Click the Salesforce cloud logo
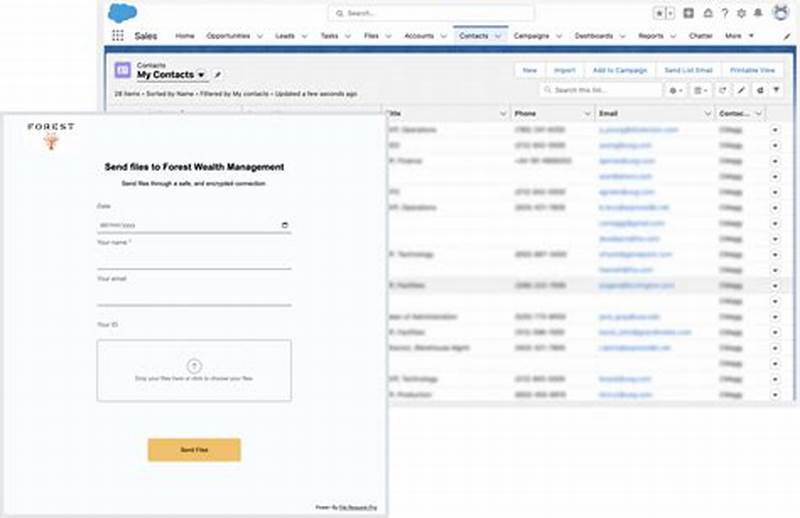Image resolution: width=800 pixels, height=518 pixels. pyautogui.click(x=122, y=13)
